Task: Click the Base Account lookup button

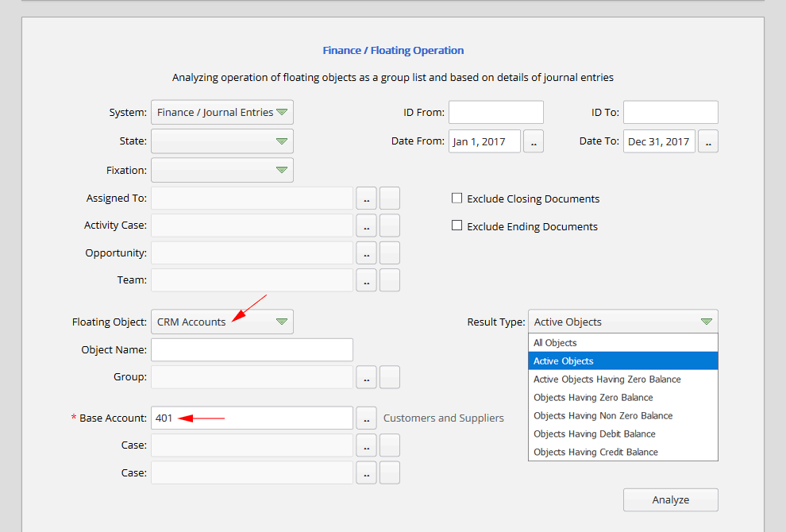Action: click(366, 418)
